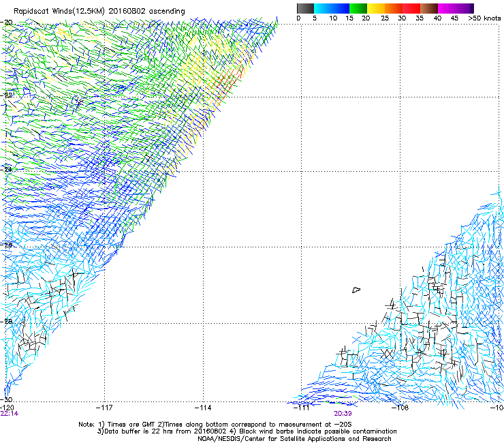504x443 pixels.
Task: Click the '-28' latitude axis label
Action: [7, 321]
